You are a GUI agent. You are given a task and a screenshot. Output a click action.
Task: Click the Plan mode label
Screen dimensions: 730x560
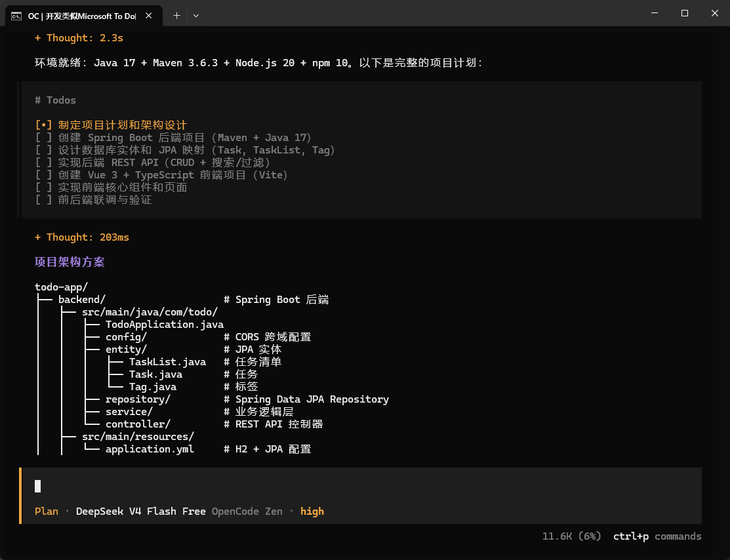point(47,511)
